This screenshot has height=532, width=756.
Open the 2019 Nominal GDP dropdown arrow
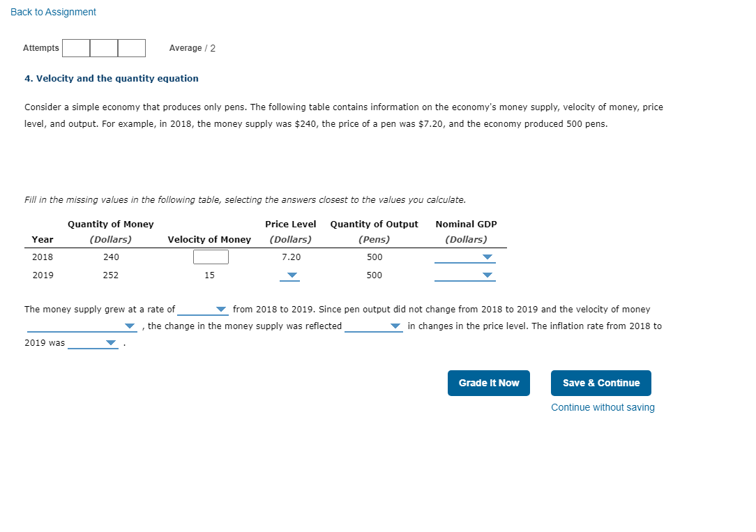click(x=488, y=275)
